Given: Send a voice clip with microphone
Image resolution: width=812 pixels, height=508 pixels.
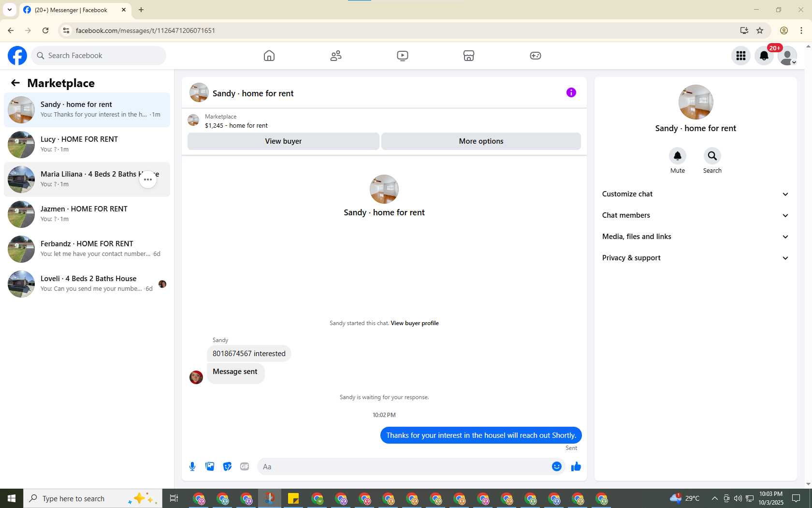Looking at the screenshot, I should click(192, 466).
